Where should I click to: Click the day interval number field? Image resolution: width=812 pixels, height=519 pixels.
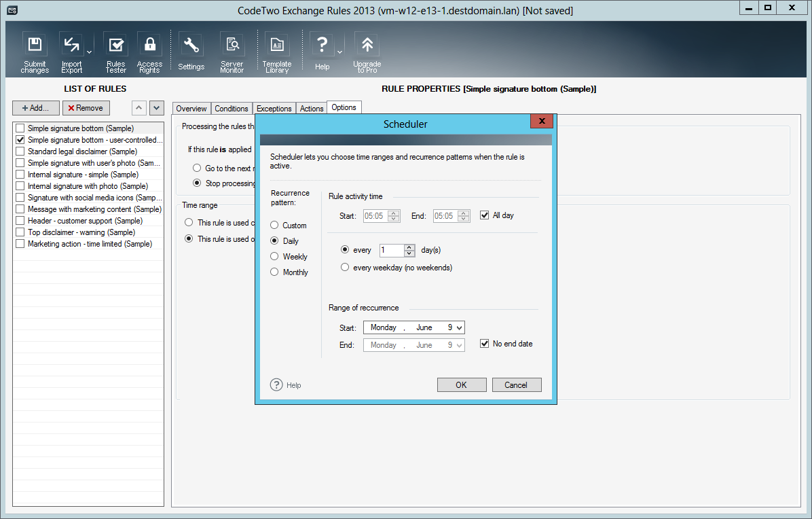(392, 250)
